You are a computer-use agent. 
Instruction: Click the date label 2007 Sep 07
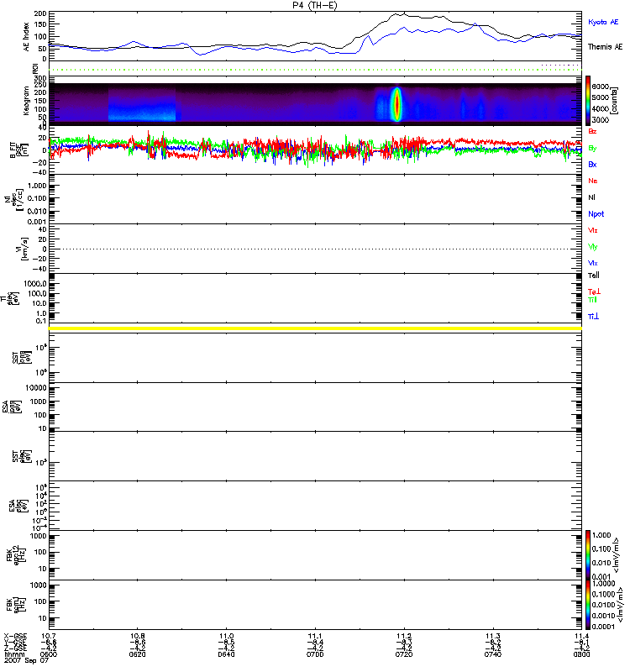click(x=27, y=660)
